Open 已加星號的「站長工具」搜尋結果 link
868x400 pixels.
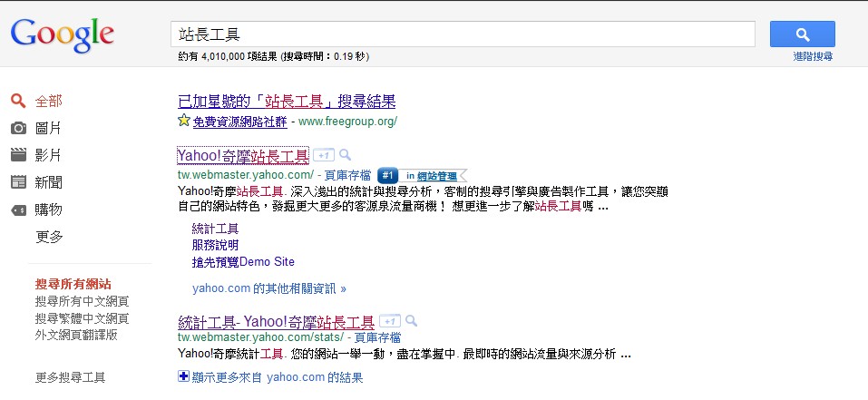[x=287, y=102]
